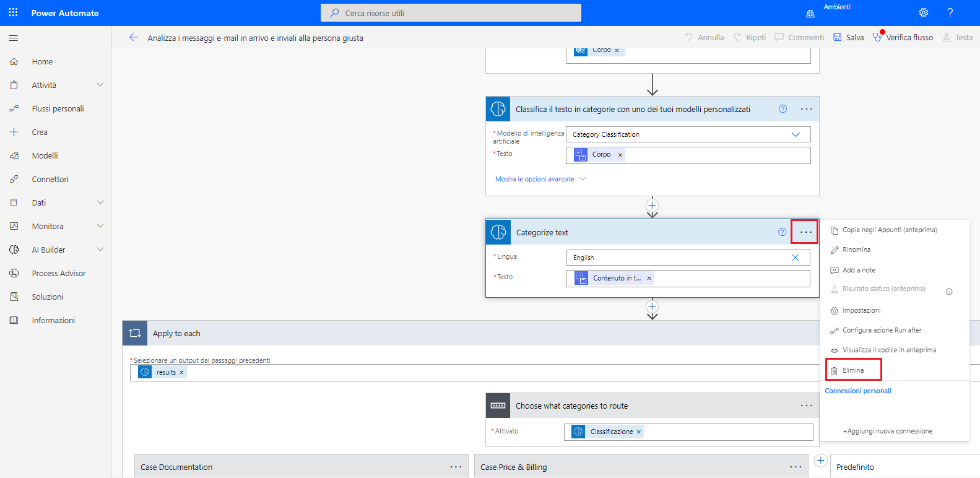Open the settings gear icon

point(924,12)
